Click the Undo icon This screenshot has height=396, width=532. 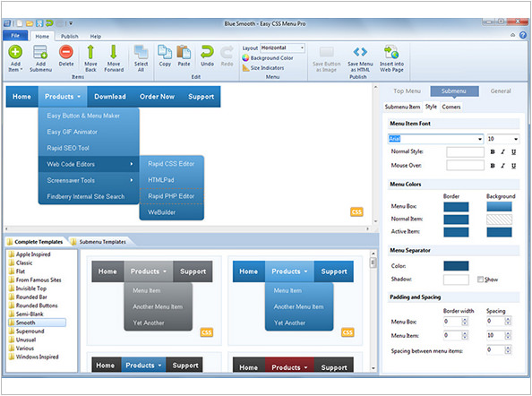(x=207, y=52)
